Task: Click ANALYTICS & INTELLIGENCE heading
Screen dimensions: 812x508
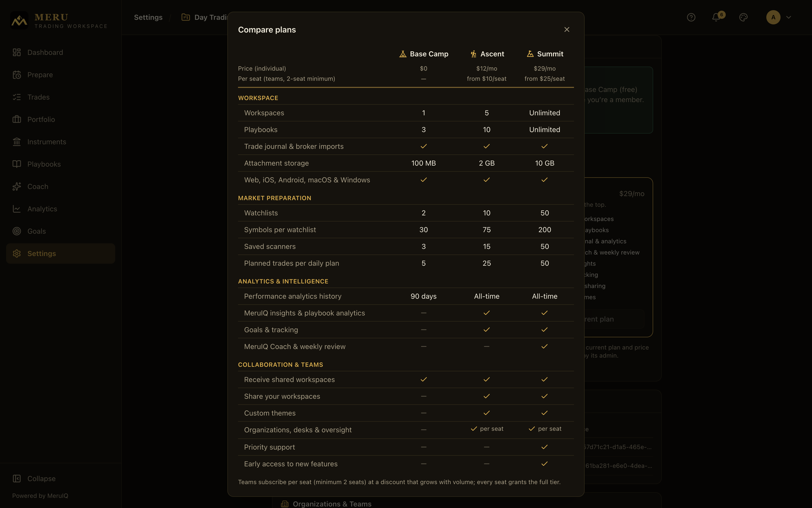Action: (x=283, y=281)
